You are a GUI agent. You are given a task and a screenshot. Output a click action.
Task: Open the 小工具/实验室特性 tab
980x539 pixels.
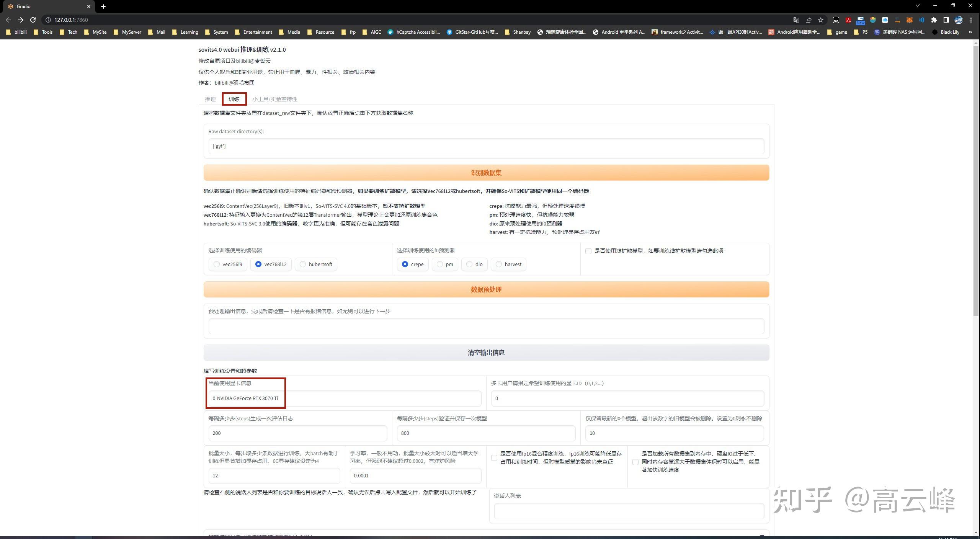[x=274, y=99]
